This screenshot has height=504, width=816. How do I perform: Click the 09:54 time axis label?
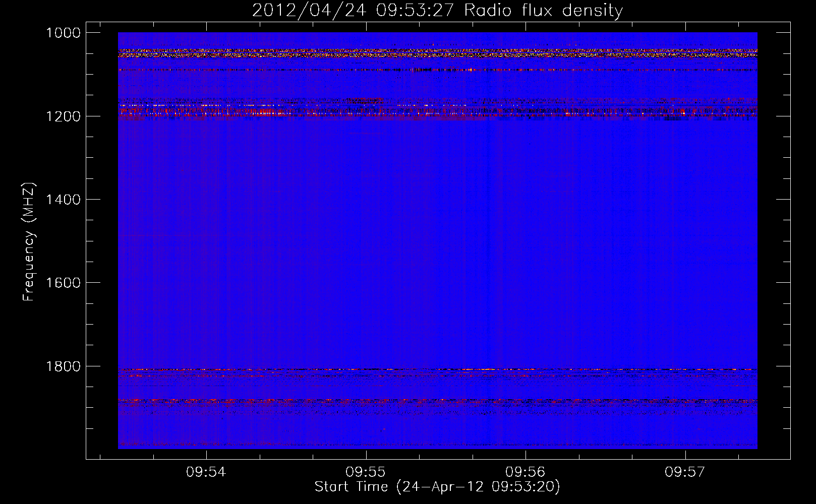pyautogui.click(x=206, y=472)
